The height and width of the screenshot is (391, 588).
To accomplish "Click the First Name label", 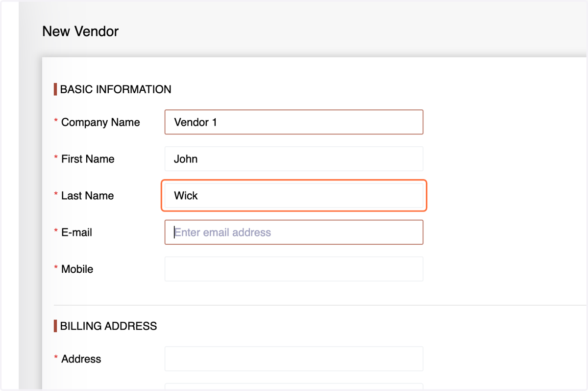I will point(88,159).
